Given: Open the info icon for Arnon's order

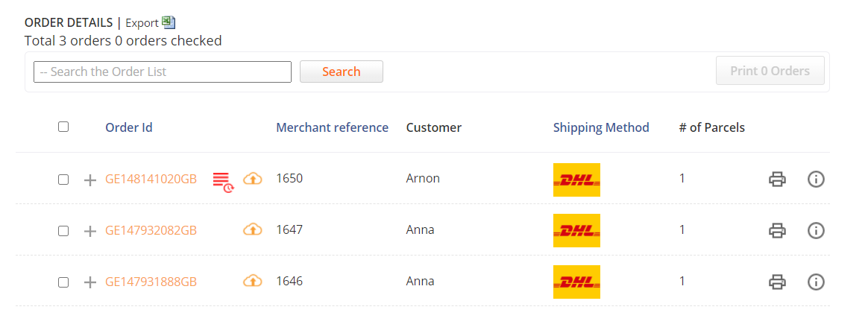Looking at the screenshot, I should (x=817, y=180).
